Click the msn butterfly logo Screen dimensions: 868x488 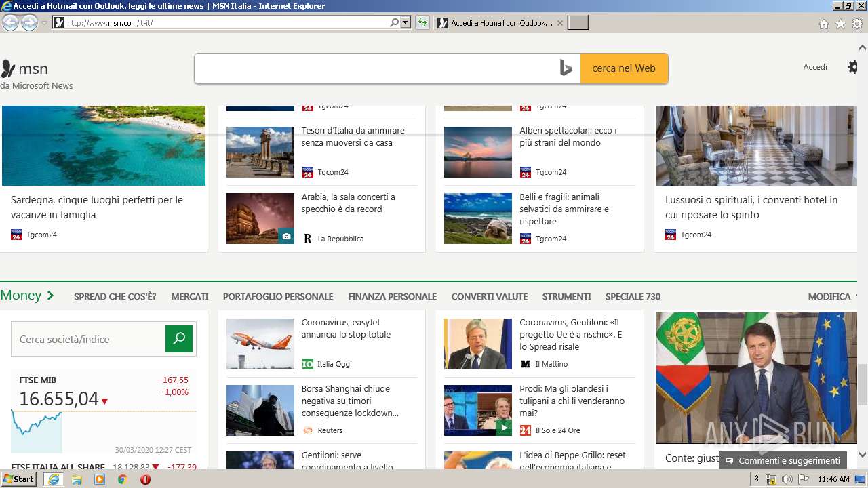[x=8, y=68]
